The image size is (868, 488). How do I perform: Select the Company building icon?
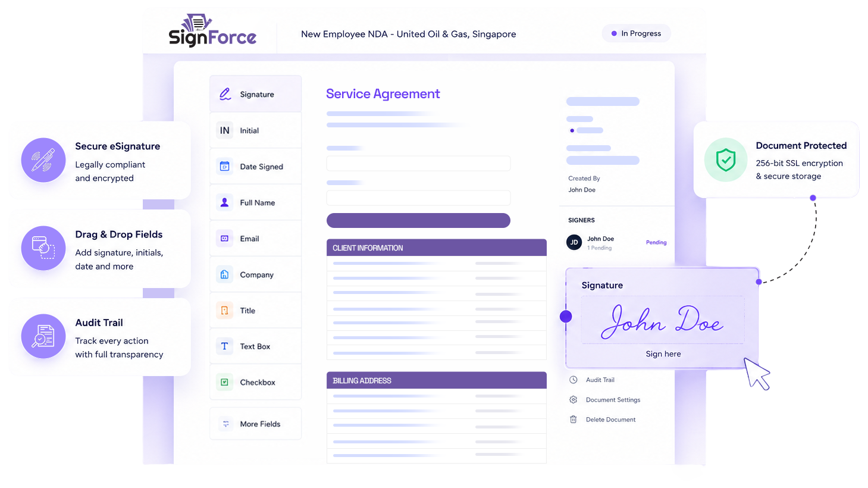point(224,274)
